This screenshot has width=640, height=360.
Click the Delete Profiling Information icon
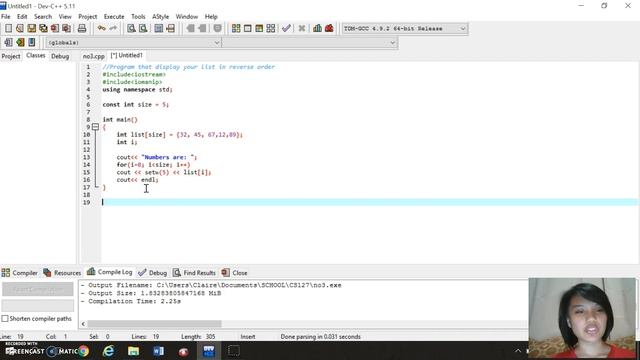point(329,28)
